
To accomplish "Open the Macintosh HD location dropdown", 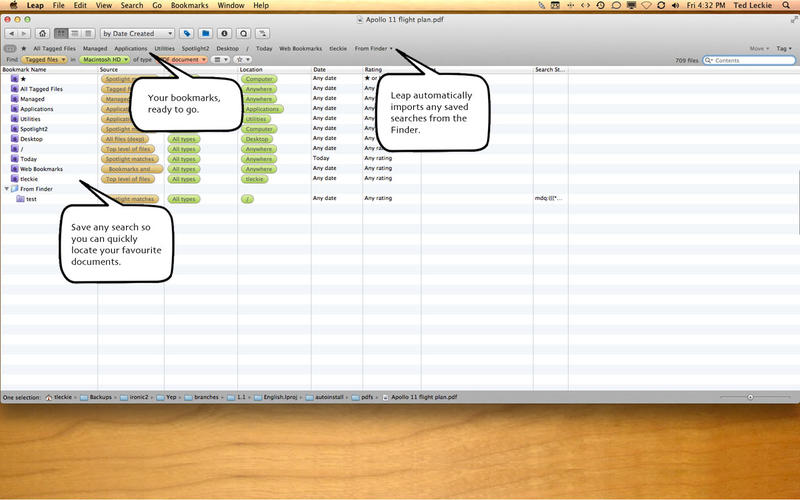I will click(105, 60).
